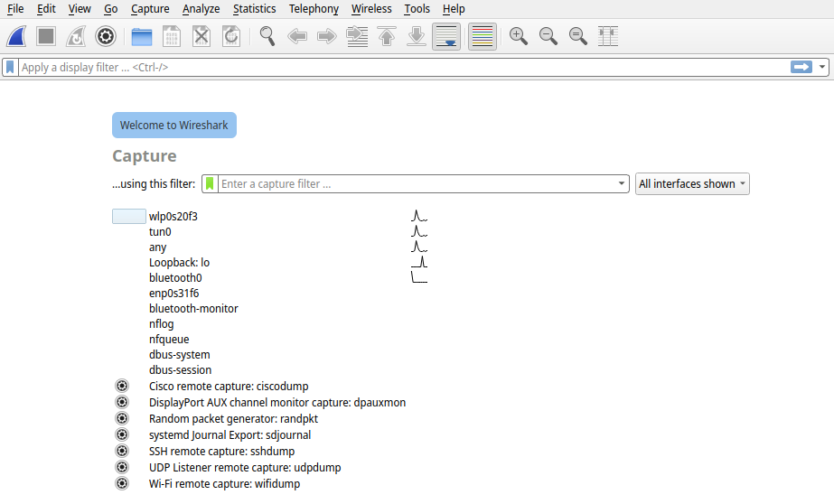Image resolution: width=834 pixels, height=504 pixels.
Task: Open the Tools menu
Action: point(417,9)
